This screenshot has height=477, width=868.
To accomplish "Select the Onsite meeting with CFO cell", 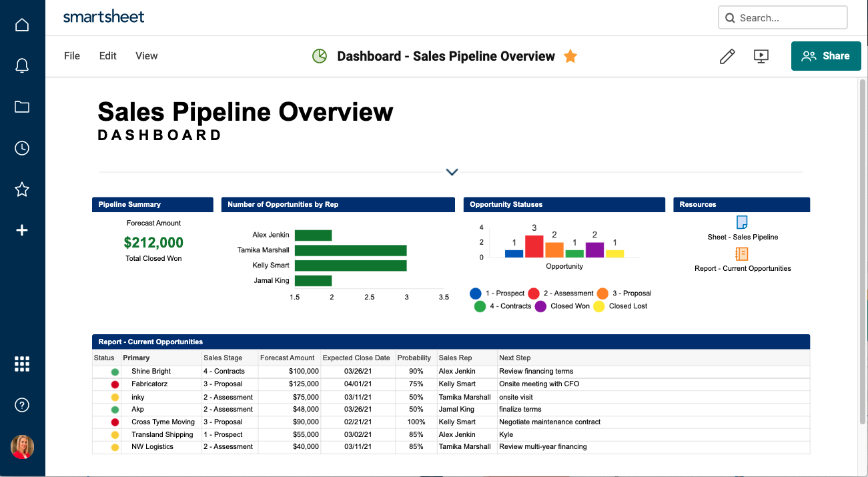I will tap(654, 384).
